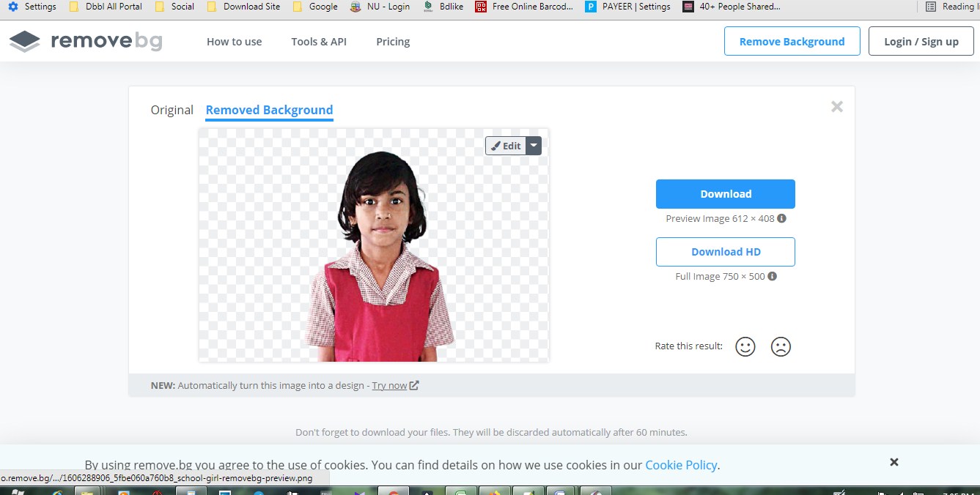Click the info icon beside Full Image size
This screenshot has height=495, width=980.
773,277
